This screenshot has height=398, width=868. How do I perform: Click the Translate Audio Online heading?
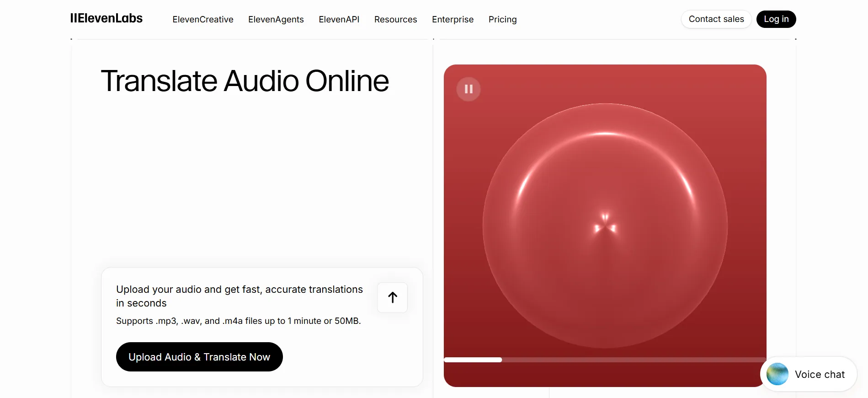pos(245,81)
